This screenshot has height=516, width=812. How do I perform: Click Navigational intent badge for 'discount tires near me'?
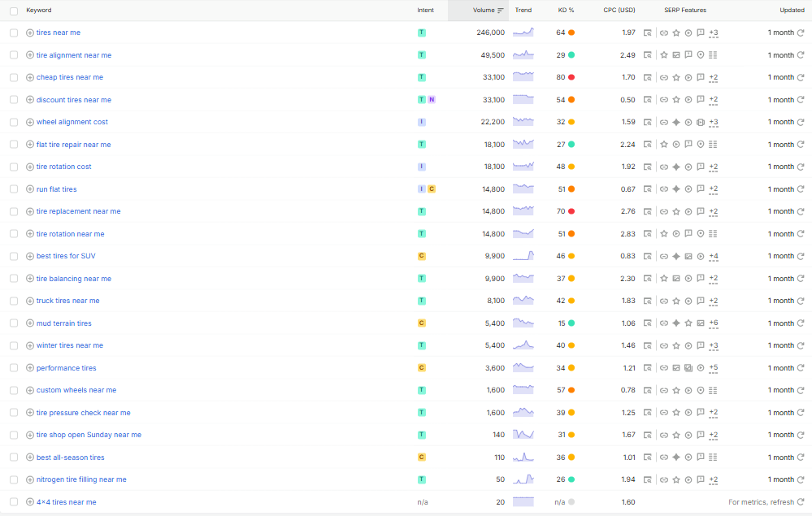click(432, 99)
